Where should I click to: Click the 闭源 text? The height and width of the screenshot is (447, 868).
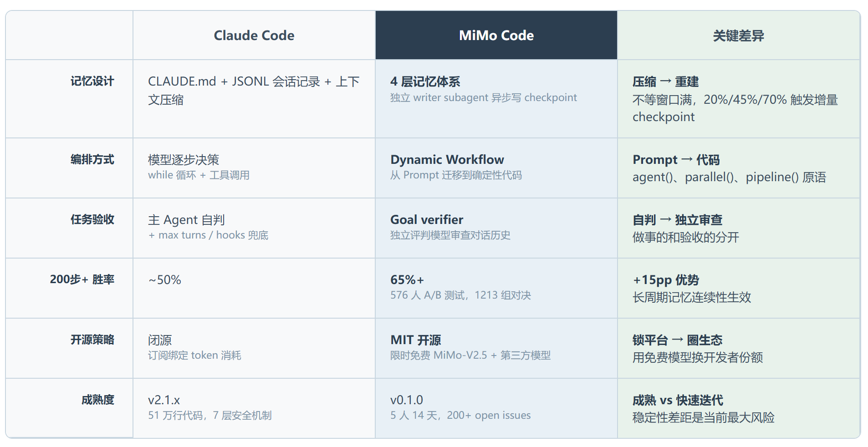(160, 340)
